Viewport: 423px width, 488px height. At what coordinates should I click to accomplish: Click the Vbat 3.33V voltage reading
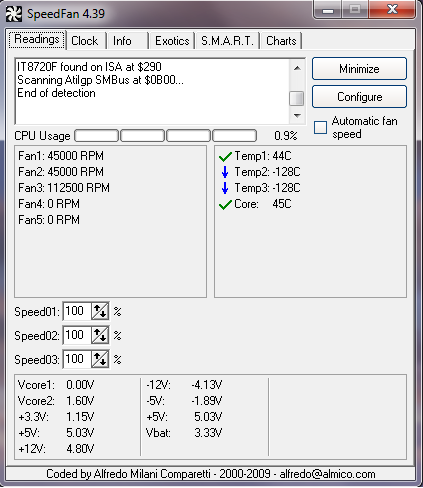point(184,433)
